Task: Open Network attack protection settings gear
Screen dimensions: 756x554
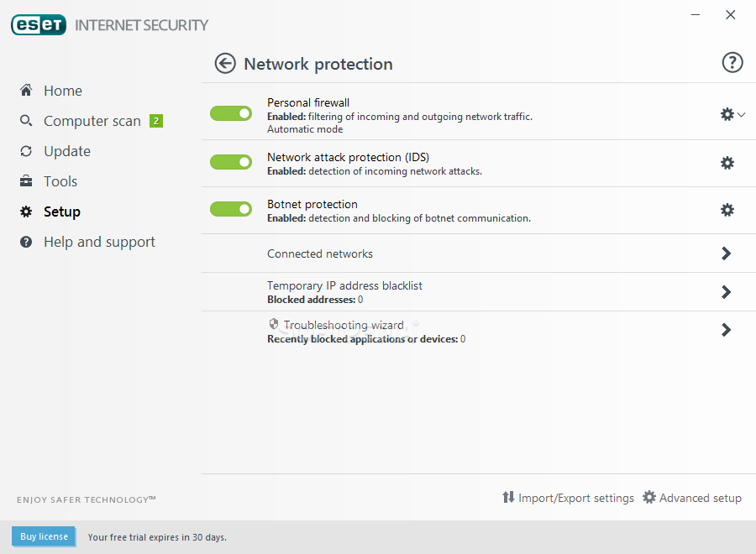Action: [x=727, y=163]
